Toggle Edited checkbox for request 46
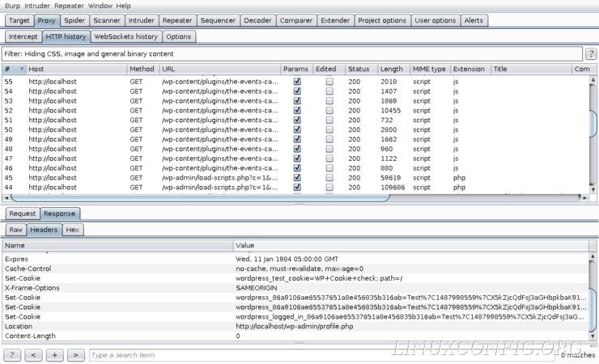Screen dimensions: 599x364 click(x=329, y=168)
